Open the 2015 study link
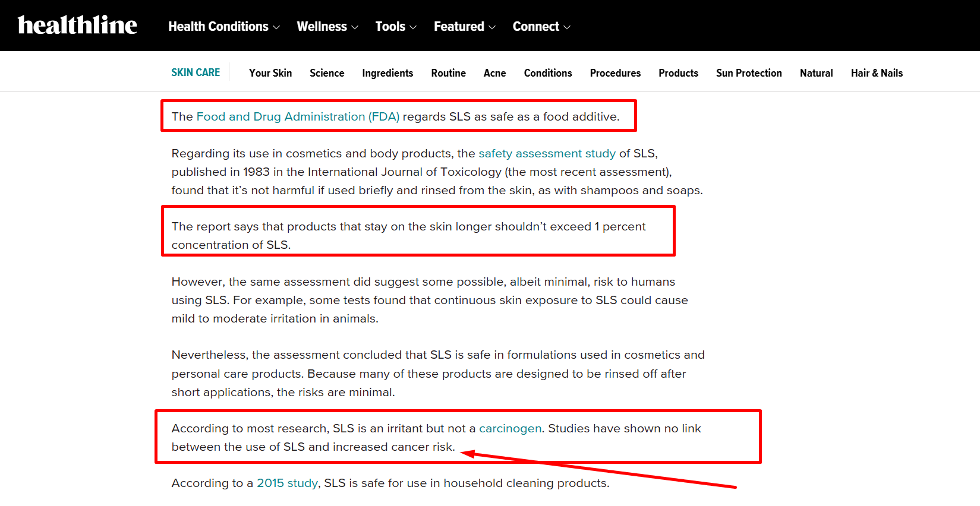 pyautogui.click(x=287, y=483)
